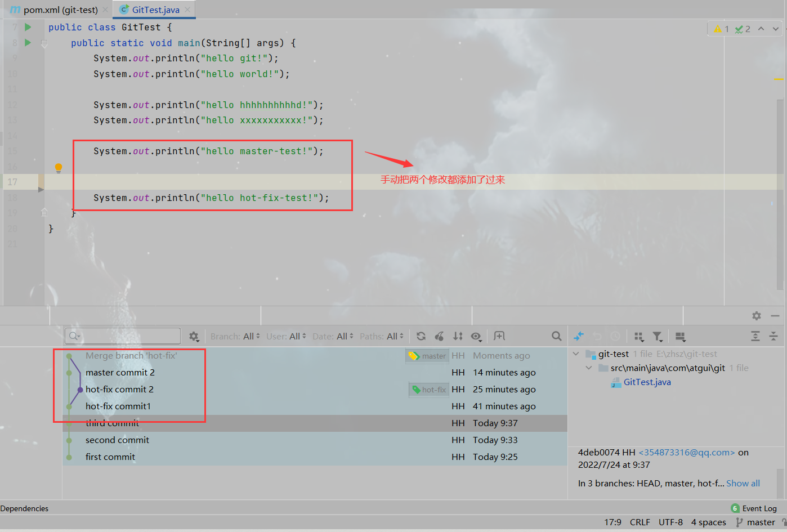This screenshot has width=787, height=532.
Task: Select the third commit row
Action: 315,423
